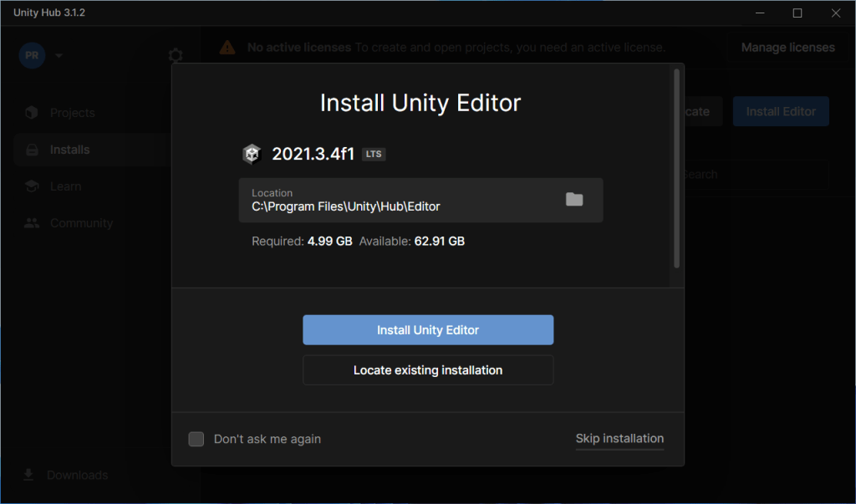Click the Downloads arrow icon
The width and height of the screenshot is (856, 504).
pos(29,475)
